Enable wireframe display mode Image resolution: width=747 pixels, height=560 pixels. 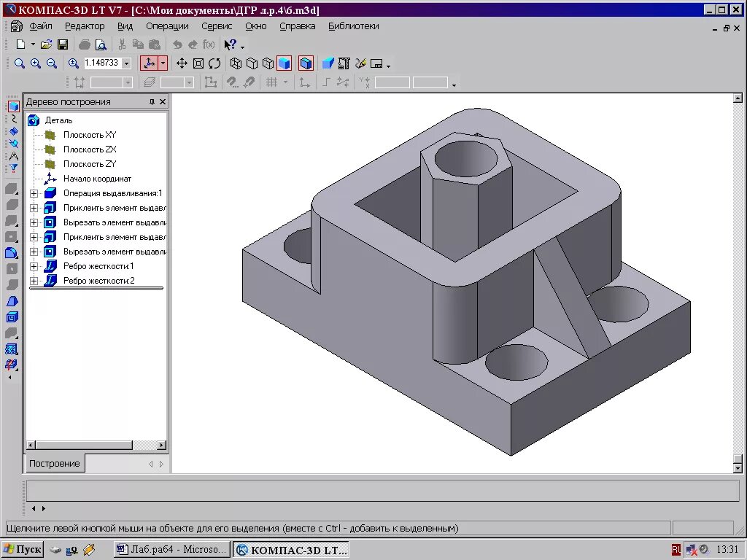pyautogui.click(x=236, y=63)
